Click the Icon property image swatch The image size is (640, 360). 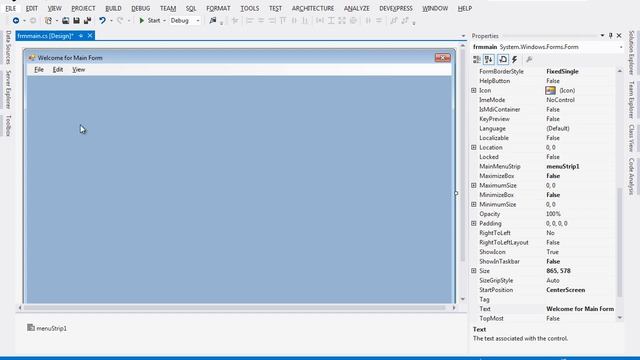pyautogui.click(x=551, y=91)
